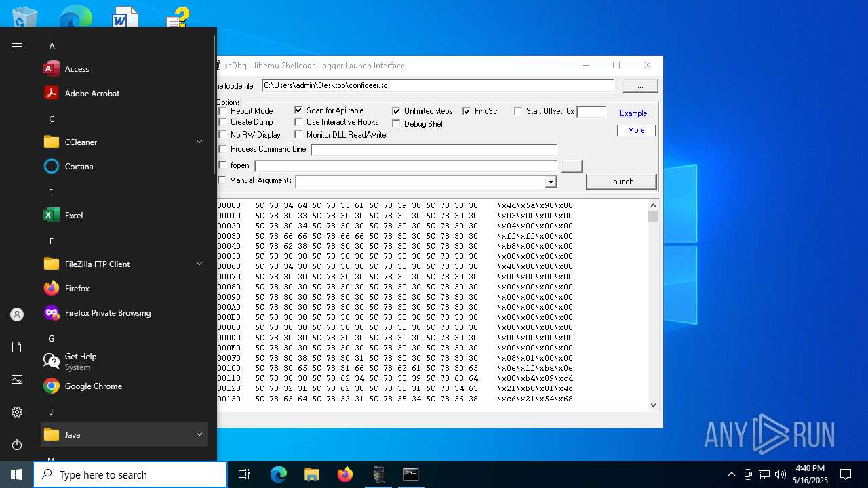Open Firefox from the taskbar
This screenshot has height=488, width=868.
[344, 474]
